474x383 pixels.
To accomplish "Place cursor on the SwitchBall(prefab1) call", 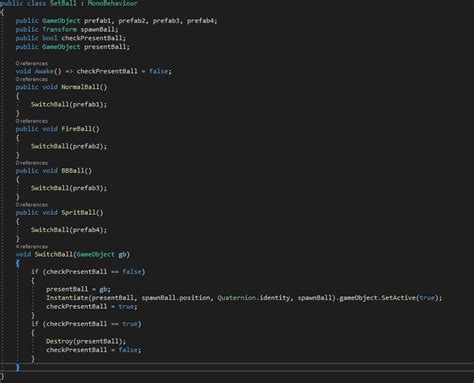I will [x=69, y=104].
